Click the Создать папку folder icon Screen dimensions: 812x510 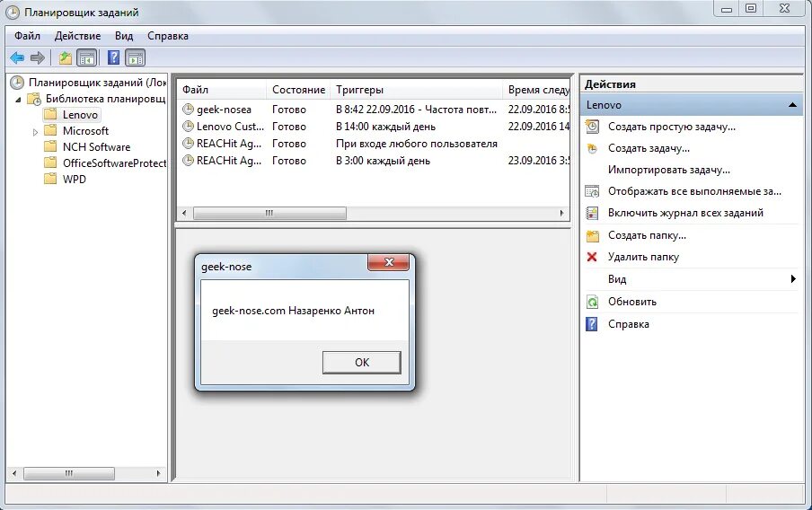592,235
